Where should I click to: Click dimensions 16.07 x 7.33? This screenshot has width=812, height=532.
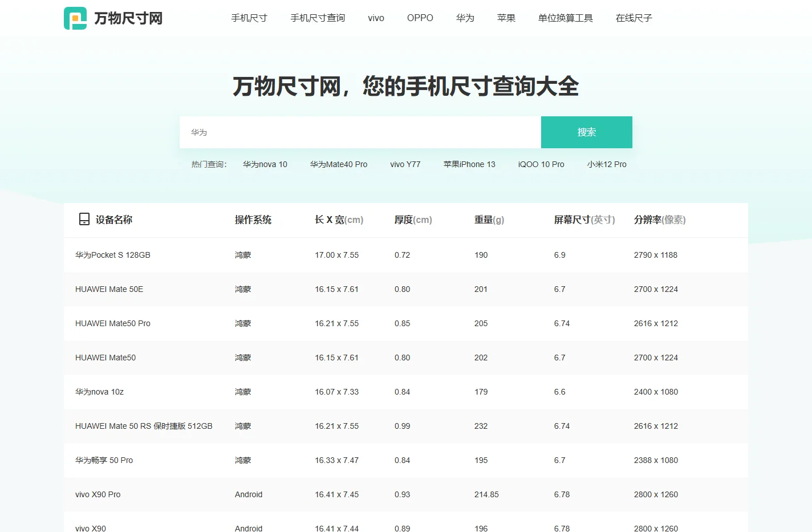[x=337, y=392]
